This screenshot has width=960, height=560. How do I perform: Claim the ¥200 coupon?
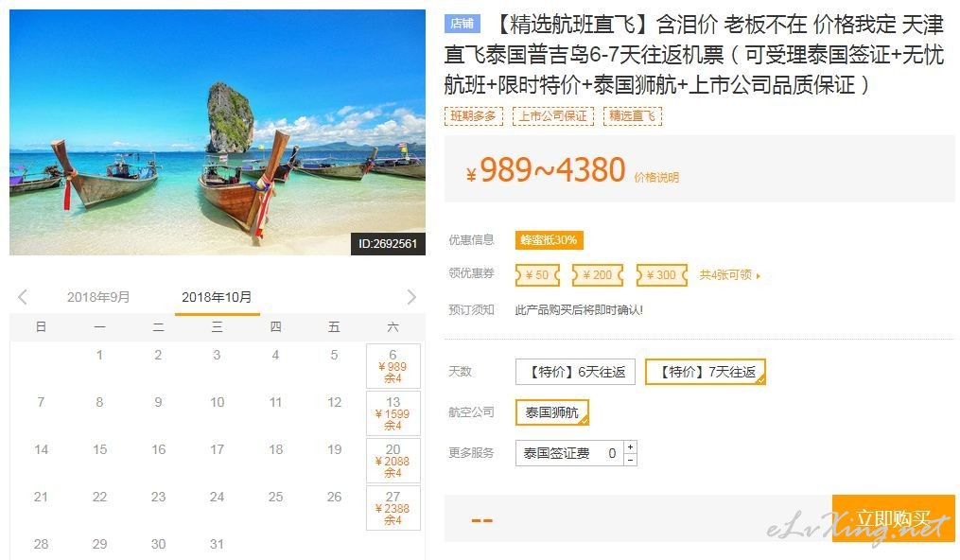click(598, 275)
